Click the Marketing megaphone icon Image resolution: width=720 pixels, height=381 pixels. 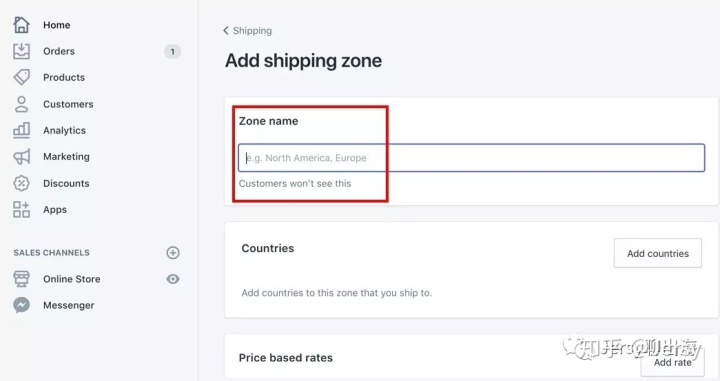tap(21, 157)
